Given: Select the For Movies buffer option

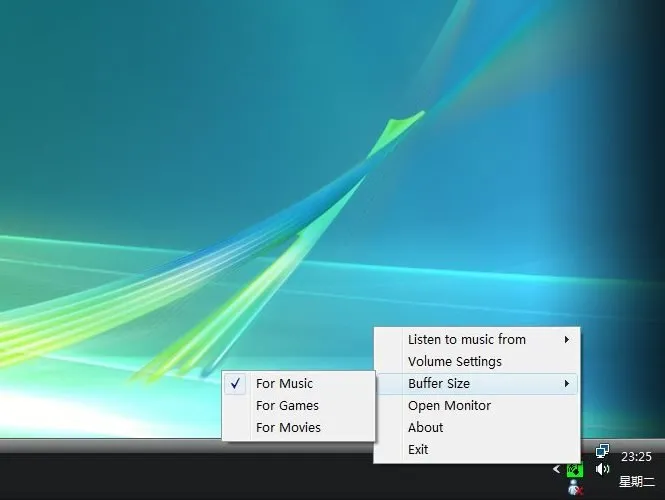Looking at the screenshot, I should point(299,427).
